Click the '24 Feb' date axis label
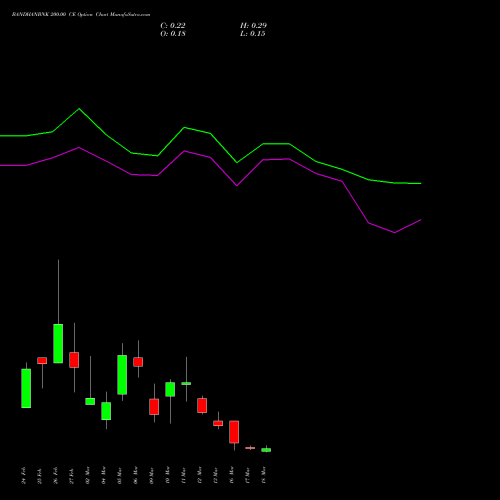This screenshot has width=500, height=500. (24, 476)
